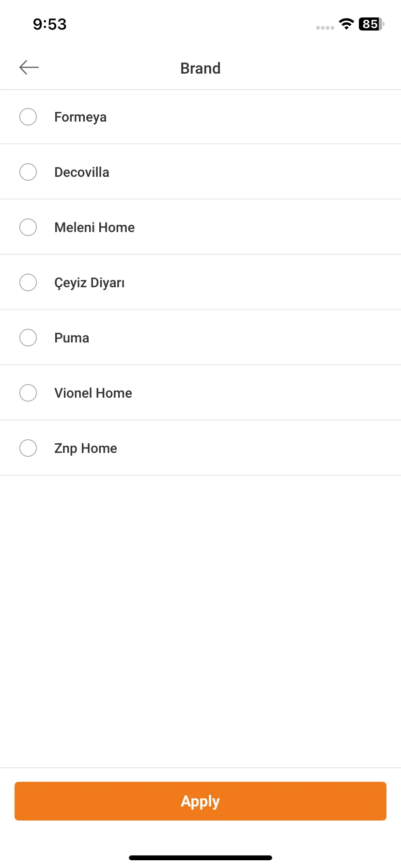Select the Decovilla radio circle
The image size is (401, 868).
pyautogui.click(x=28, y=172)
